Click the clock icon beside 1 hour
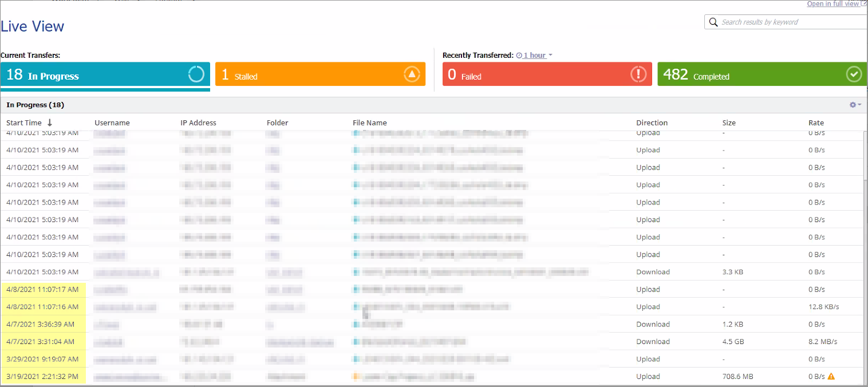The height and width of the screenshot is (387, 868). pyautogui.click(x=519, y=56)
